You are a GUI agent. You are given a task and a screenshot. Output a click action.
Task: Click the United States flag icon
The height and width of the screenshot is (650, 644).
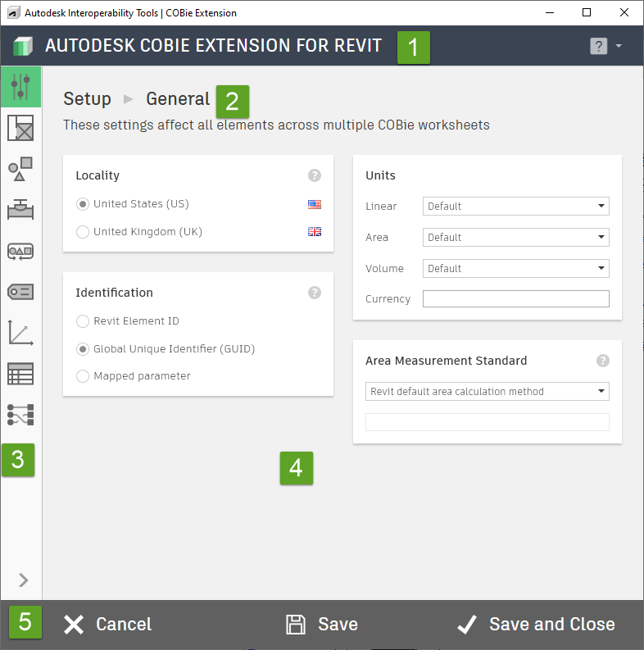315,204
